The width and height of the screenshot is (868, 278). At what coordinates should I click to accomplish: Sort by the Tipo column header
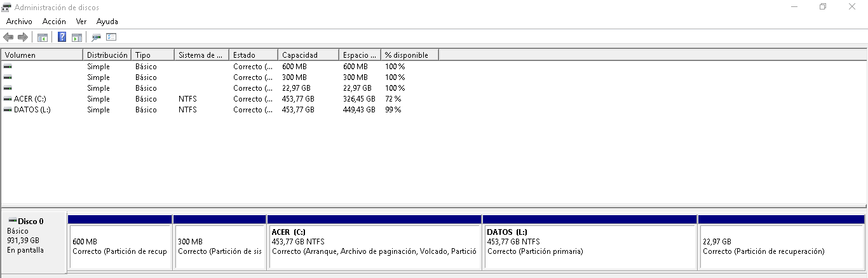click(153, 55)
